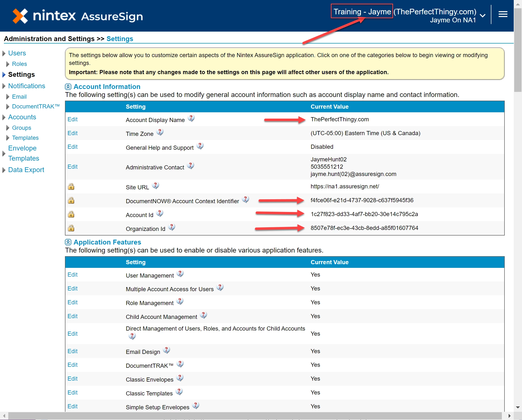The width and height of the screenshot is (522, 420).
Task: Open the hamburger menu in header
Action: tap(503, 14)
